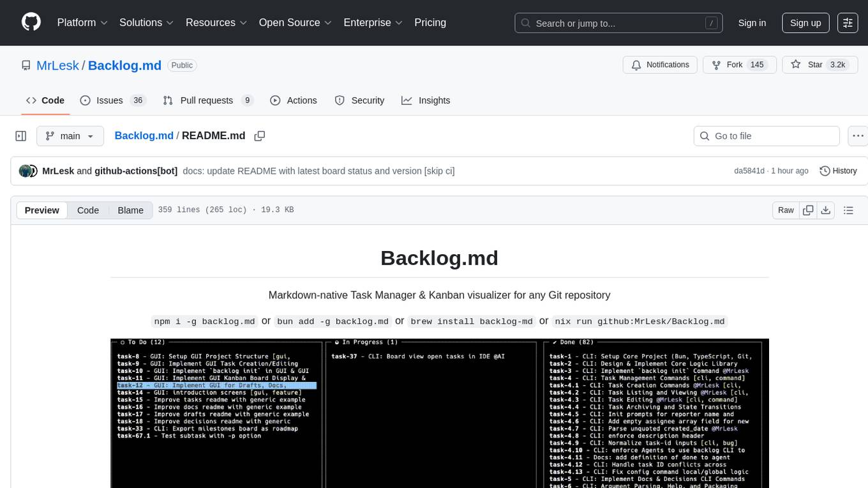Open the Issues tab
Viewport: 868px width, 488px height.
click(x=113, y=100)
